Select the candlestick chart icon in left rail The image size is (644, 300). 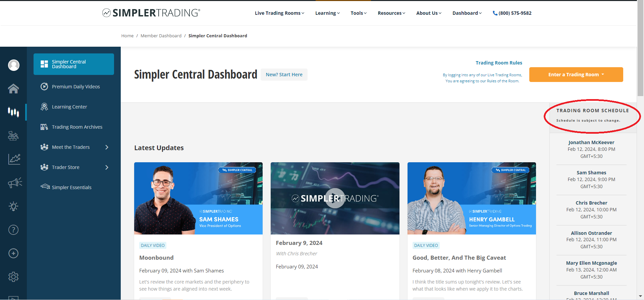[13, 112]
